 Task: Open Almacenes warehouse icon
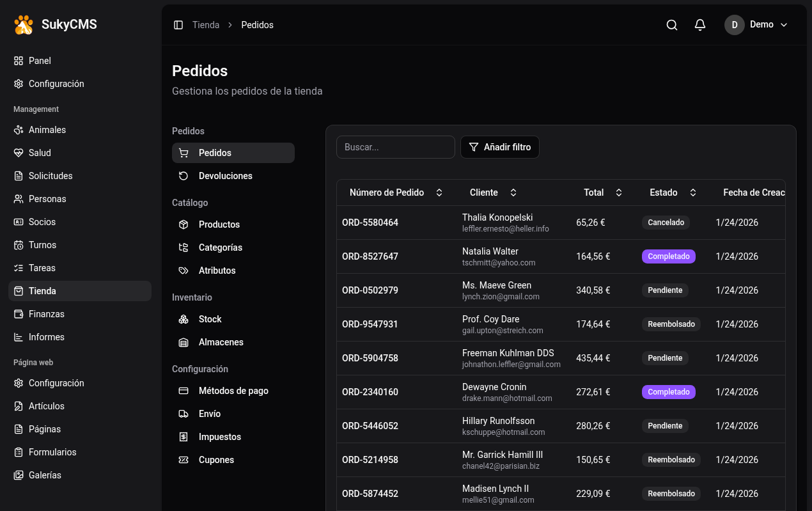click(x=183, y=342)
